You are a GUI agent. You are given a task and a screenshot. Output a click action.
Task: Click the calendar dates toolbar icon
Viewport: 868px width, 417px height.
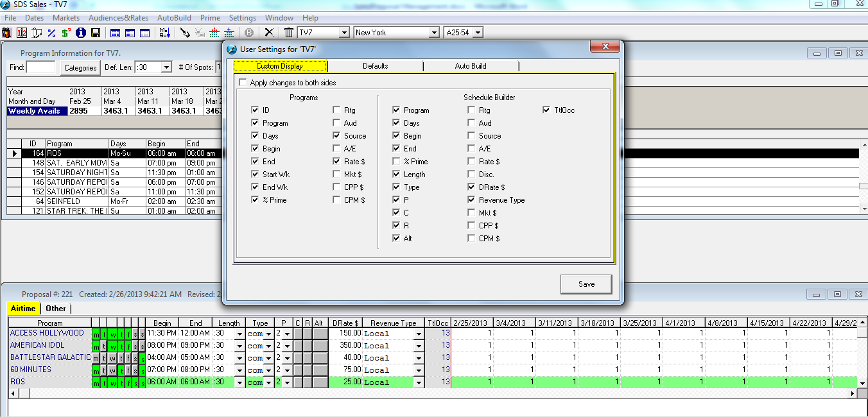click(x=22, y=33)
